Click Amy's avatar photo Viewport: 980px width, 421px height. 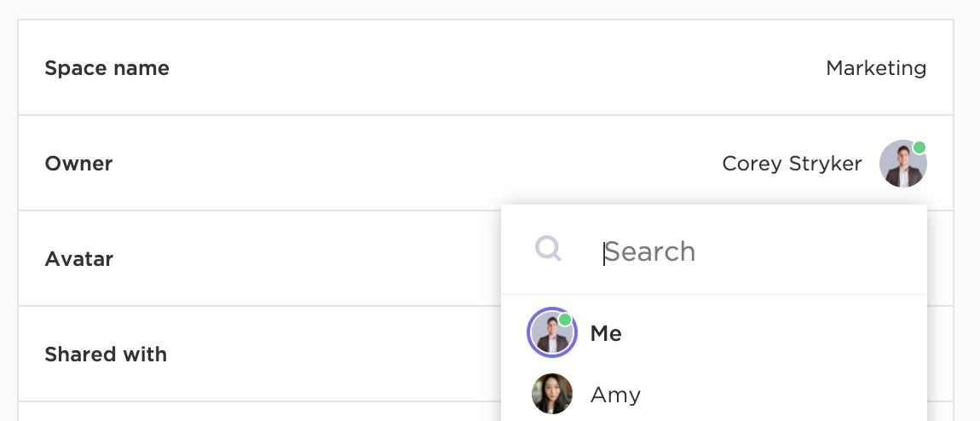tap(552, 394)
